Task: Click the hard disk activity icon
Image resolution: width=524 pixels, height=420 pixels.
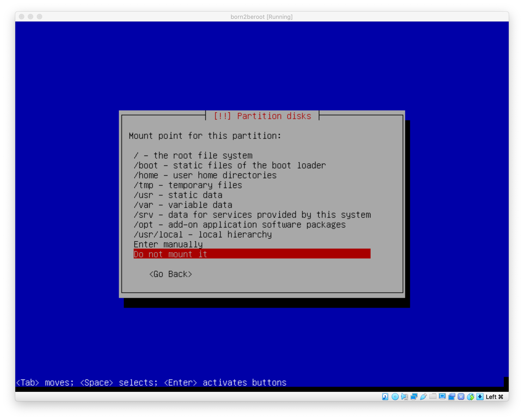Action: click(385, 397)
